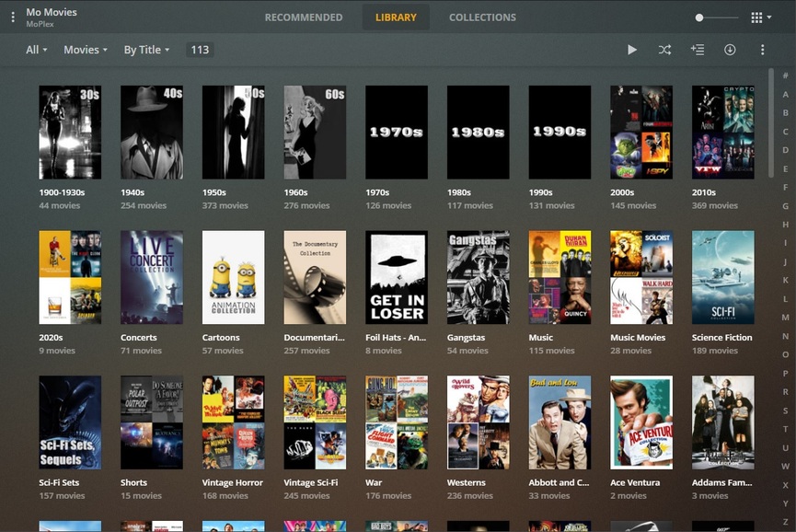
Task: Open the grid view layout selector
Action: point(761,17)
